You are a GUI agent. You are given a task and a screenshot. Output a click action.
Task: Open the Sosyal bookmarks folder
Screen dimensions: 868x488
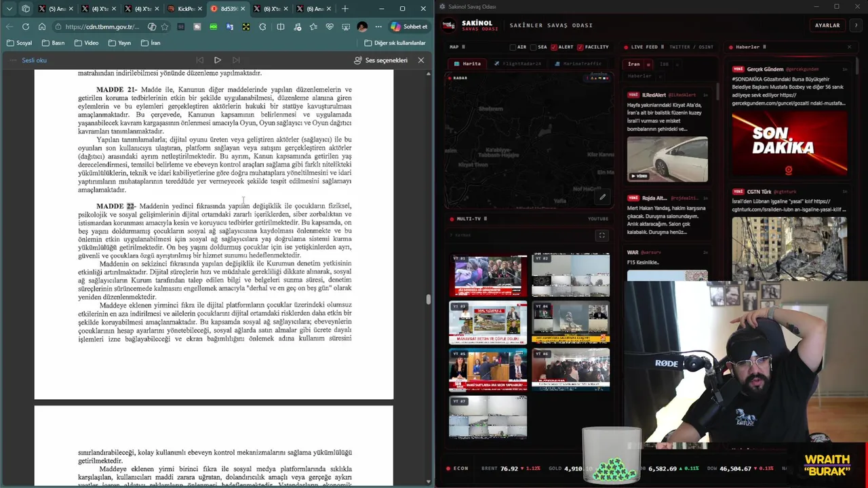(x=20, y=43)
